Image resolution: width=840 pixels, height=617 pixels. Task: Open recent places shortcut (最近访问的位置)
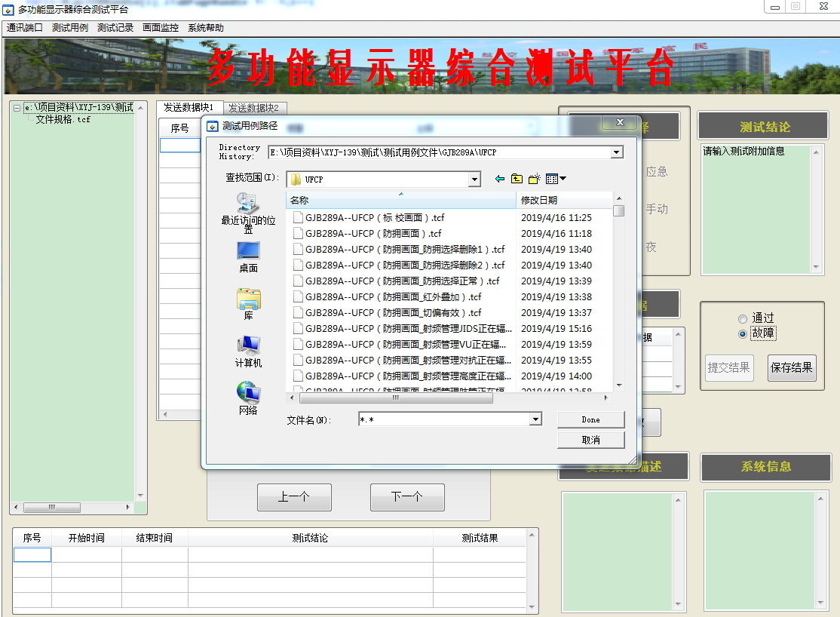point(248,213)
